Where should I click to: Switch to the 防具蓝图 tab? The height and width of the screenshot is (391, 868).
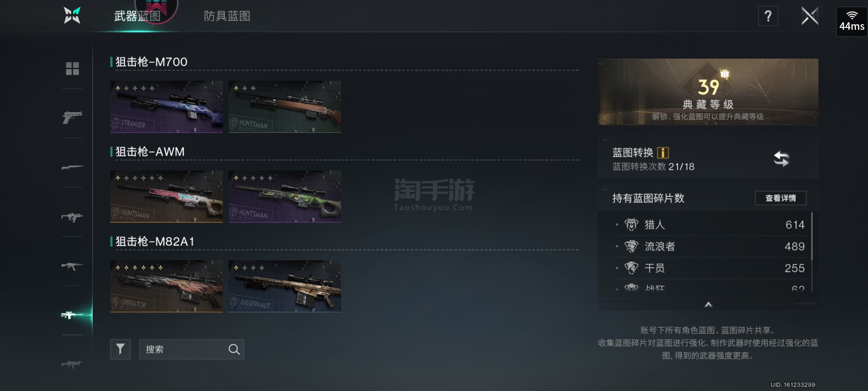coord(227,16)
